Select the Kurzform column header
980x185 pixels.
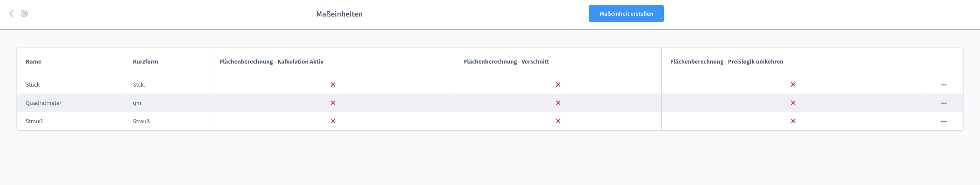tap(146, 61)
